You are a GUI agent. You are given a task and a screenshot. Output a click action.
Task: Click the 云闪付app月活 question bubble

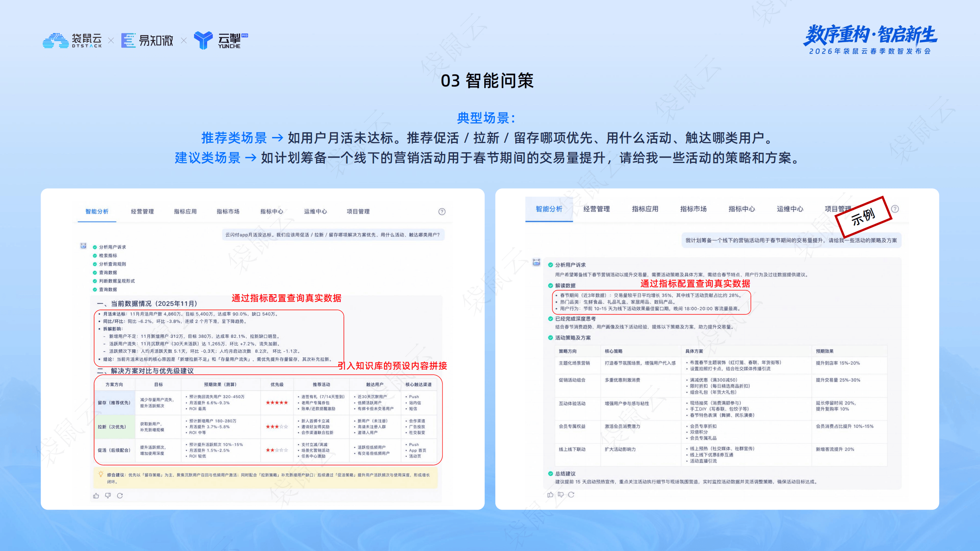click(333, 235)
